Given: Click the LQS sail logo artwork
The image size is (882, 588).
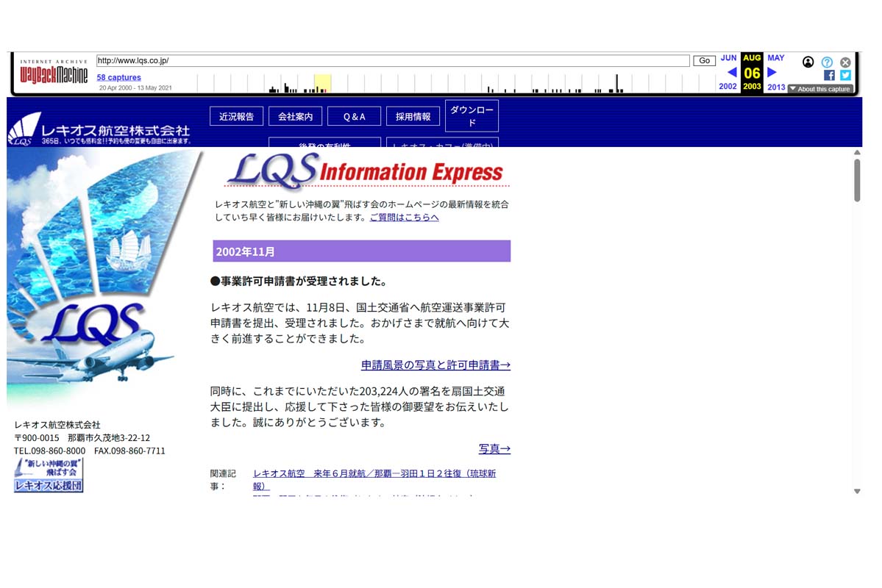Looking at the screenshot, I should pos(103,279).
